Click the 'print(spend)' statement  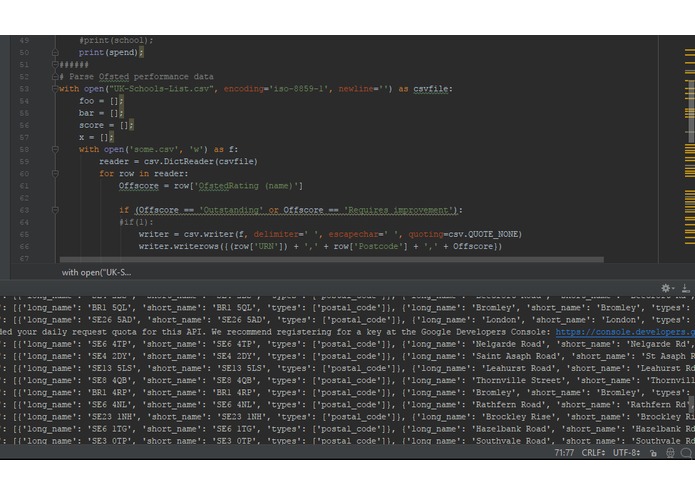[111, 52]
